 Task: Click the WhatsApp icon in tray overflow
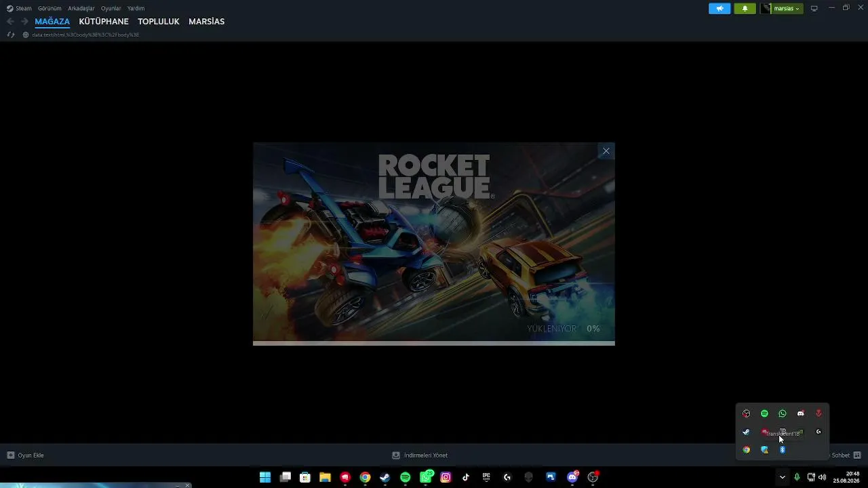[783, 413]
